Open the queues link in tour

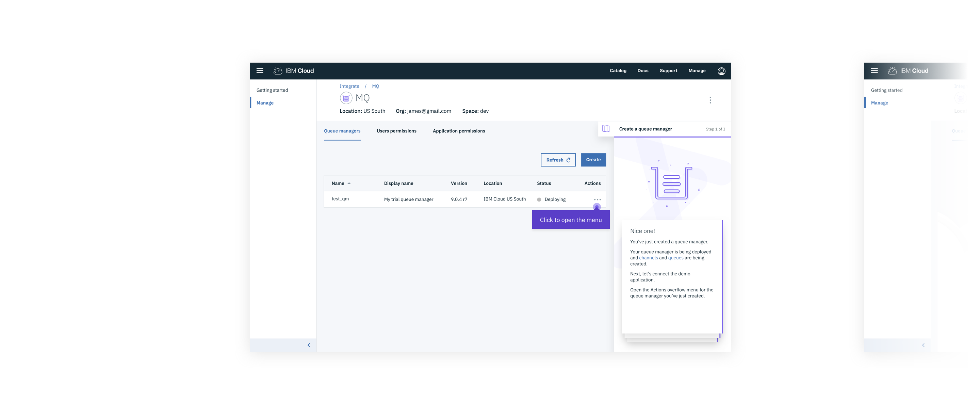coord(676,258)
